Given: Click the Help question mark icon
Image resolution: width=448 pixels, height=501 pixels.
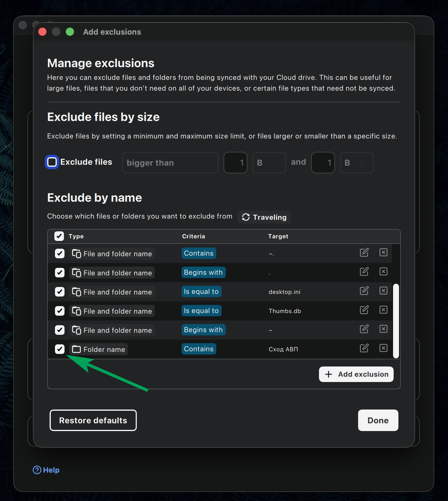Looking at the screenshot, I should [37, 470].
